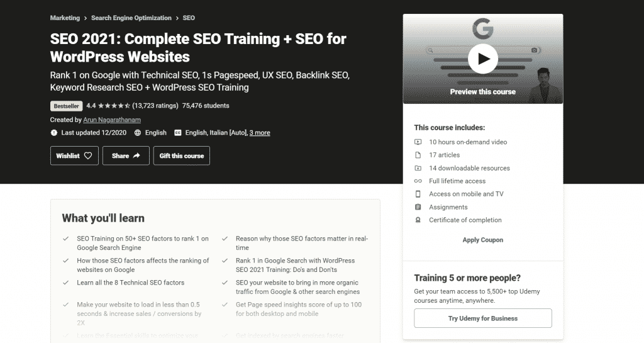Open instructor Arun Nagarathanam's profile

tap(112, 120)
